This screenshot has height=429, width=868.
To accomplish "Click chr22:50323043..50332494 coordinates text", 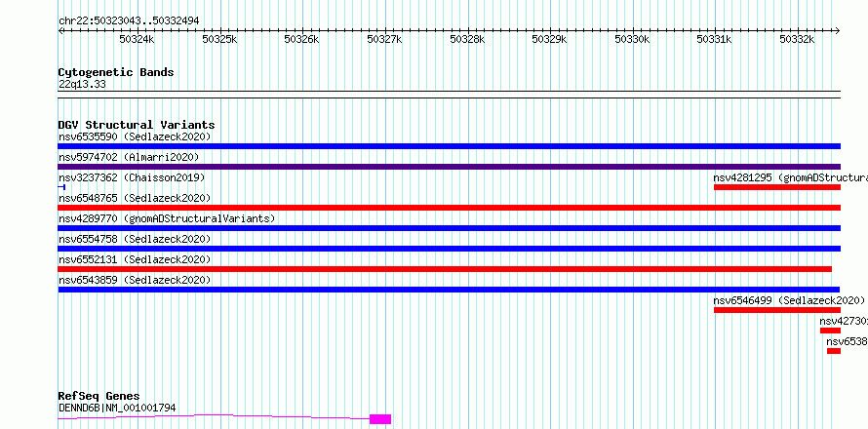I will click(129, 21).
